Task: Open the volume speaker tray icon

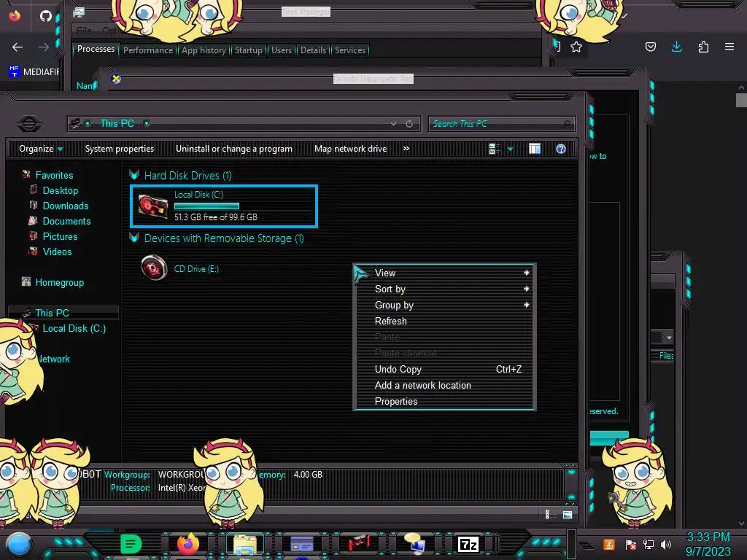Action: click(x=666, y=544)
